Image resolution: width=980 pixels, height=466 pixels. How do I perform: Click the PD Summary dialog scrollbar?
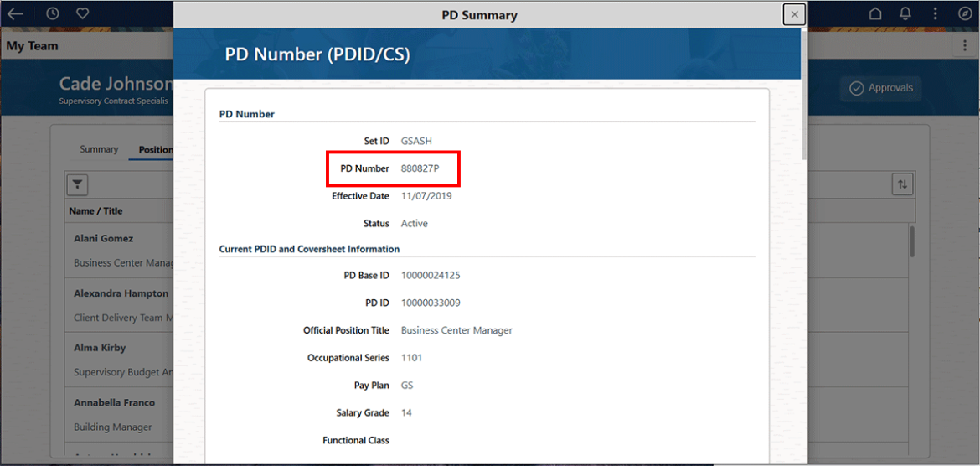(804, 94)
